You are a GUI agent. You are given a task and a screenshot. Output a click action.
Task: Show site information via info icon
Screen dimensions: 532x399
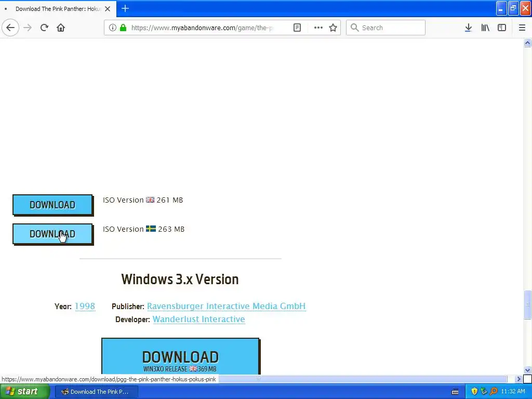point(112,28)
